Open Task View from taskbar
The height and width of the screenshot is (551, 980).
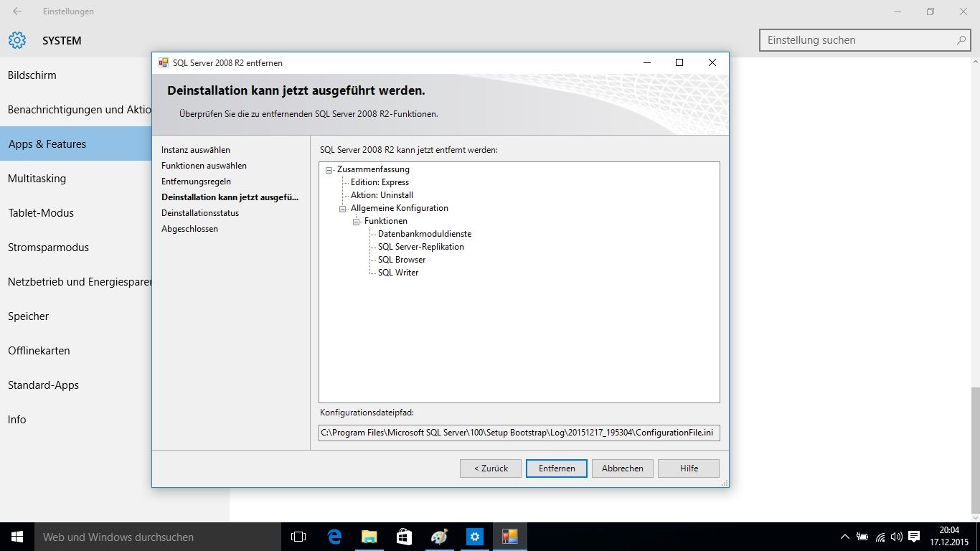click(x=298, y=537)
